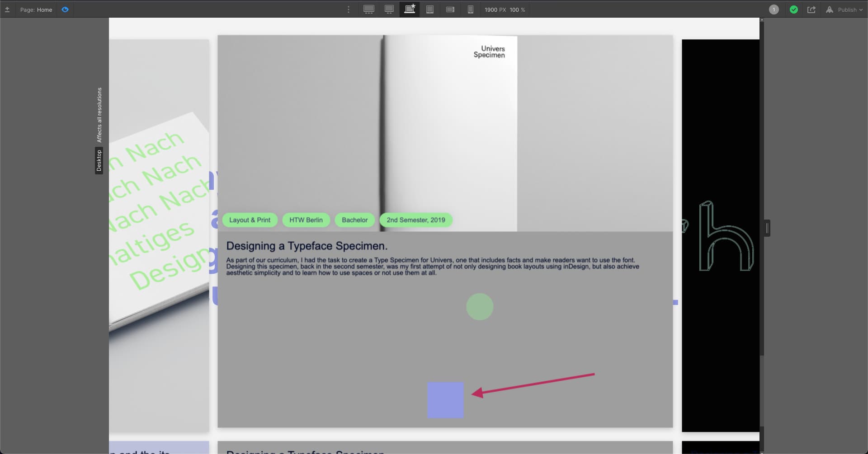Click the green checkmark status icon
This screenshot has width=868, height=454.
click(x=794, y=9)
